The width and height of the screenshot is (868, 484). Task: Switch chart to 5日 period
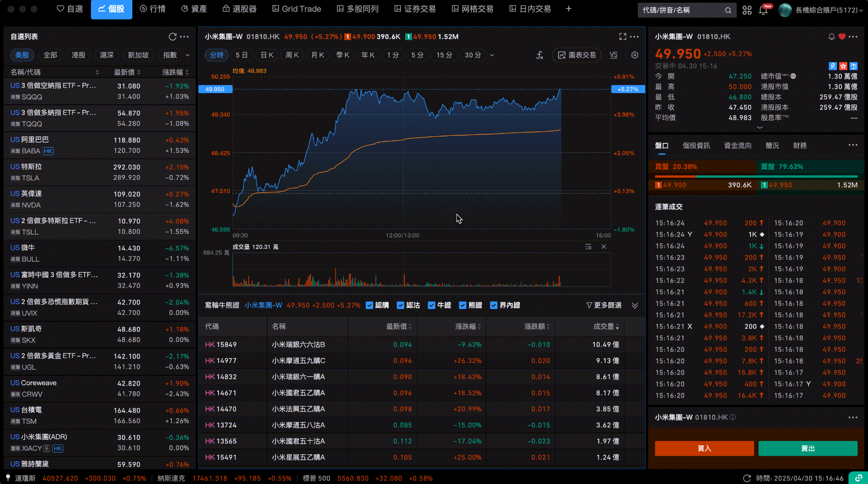pyautogui.click(x=242, y=55)
